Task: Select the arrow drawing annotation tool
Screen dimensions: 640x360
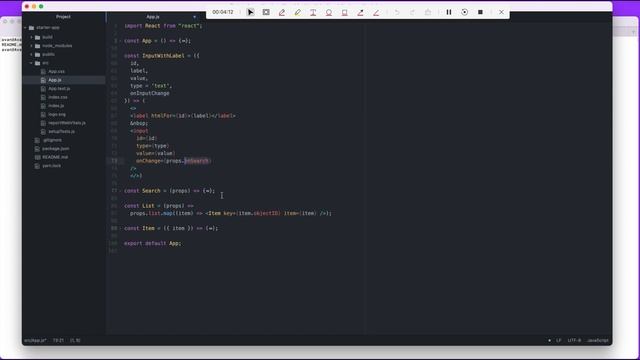Action: [x=360, y=13]
